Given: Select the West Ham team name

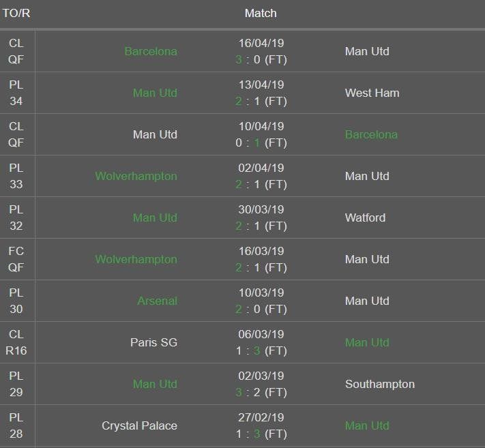Looking at the screenshot, I should (372, 93).
